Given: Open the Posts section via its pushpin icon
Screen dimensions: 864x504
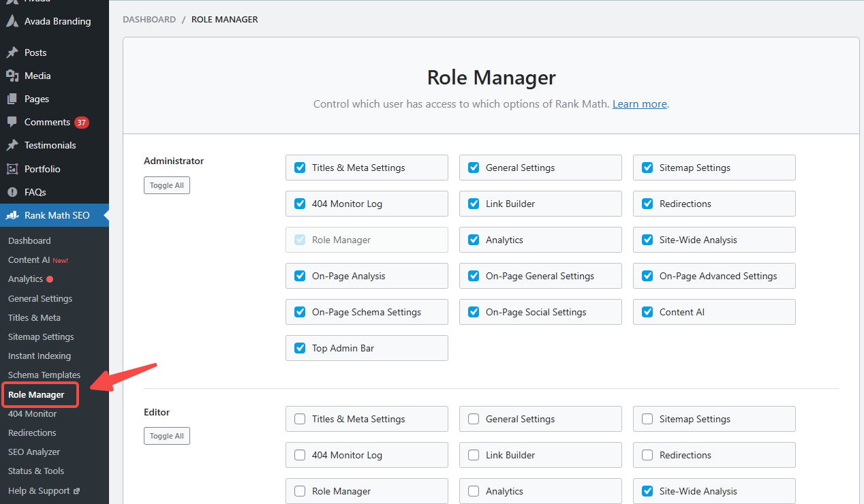Looking at the screenshot, I should (14, 52).
